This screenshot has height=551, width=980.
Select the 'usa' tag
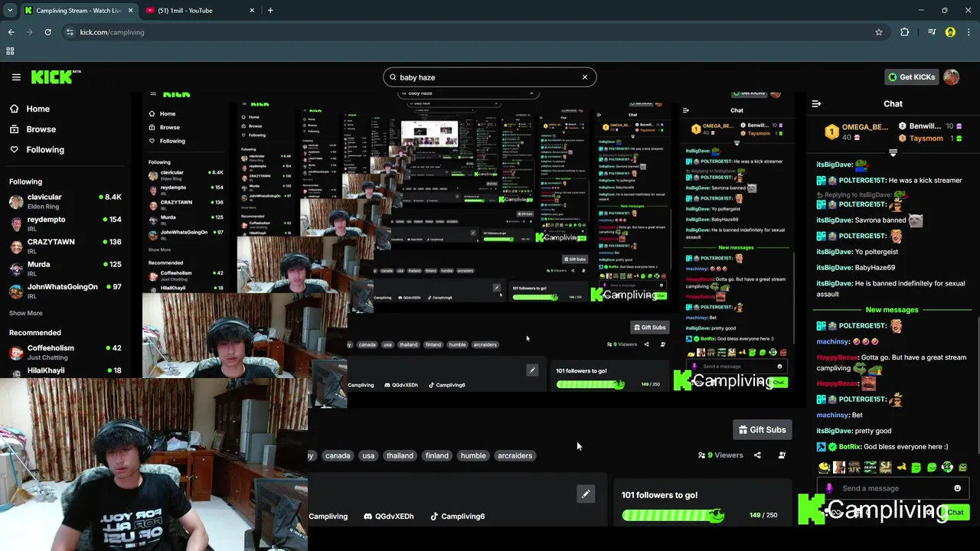click(x=368, y=455)
